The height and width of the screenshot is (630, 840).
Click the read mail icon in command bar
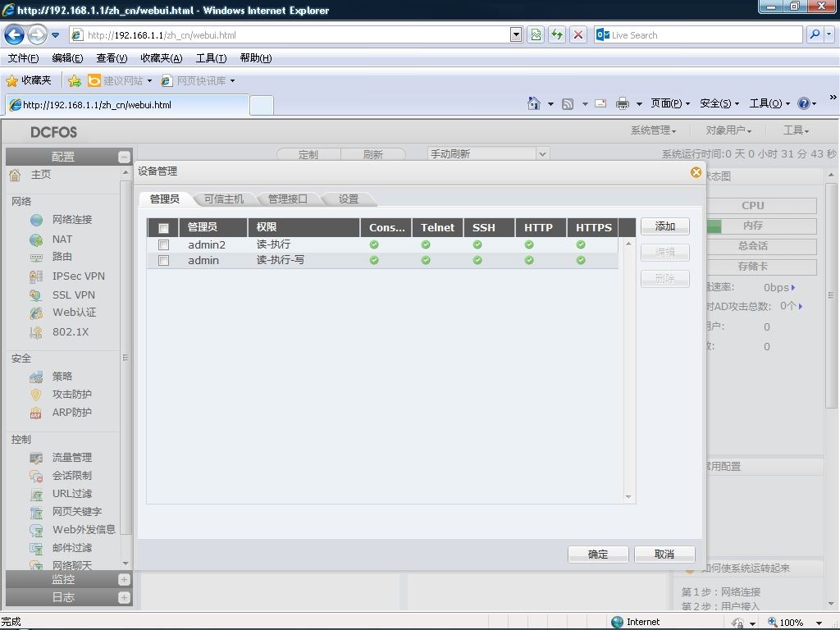click(600, 103)
